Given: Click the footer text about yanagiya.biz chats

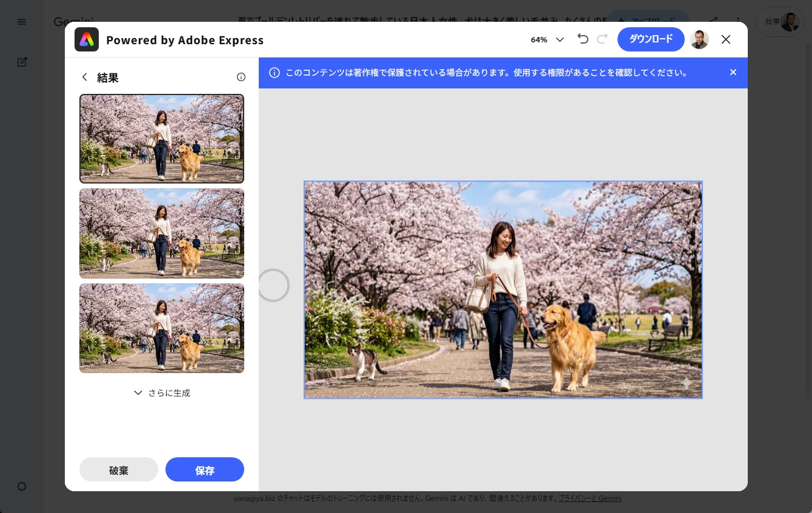Looking at the screenshot, I should pyautogui.click(x=395, y=498).
